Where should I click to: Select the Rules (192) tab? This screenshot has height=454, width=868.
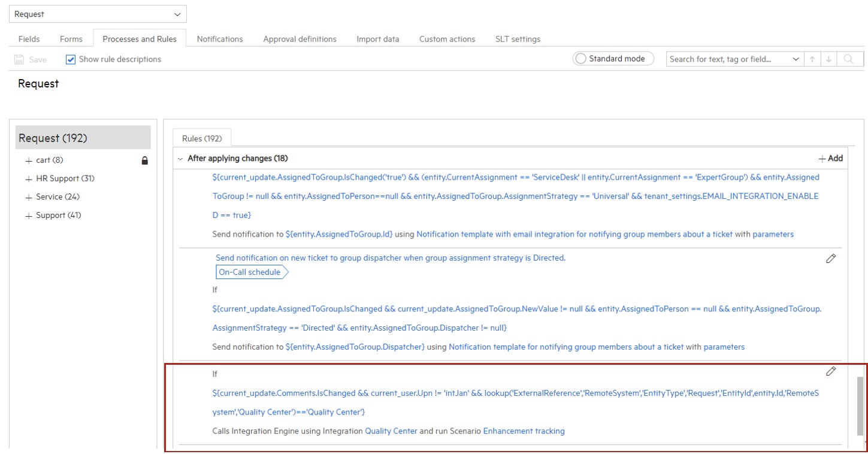click(201, 138)
